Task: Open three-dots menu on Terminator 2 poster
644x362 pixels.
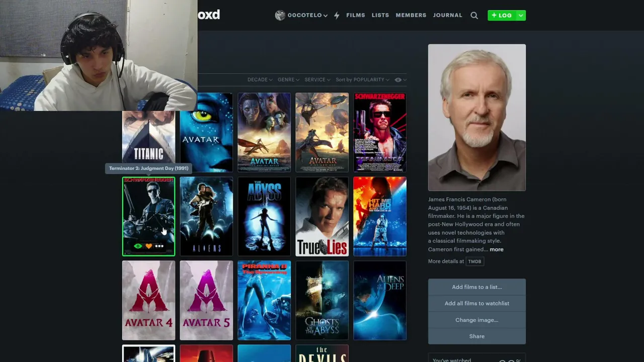Action: point(159,246)
